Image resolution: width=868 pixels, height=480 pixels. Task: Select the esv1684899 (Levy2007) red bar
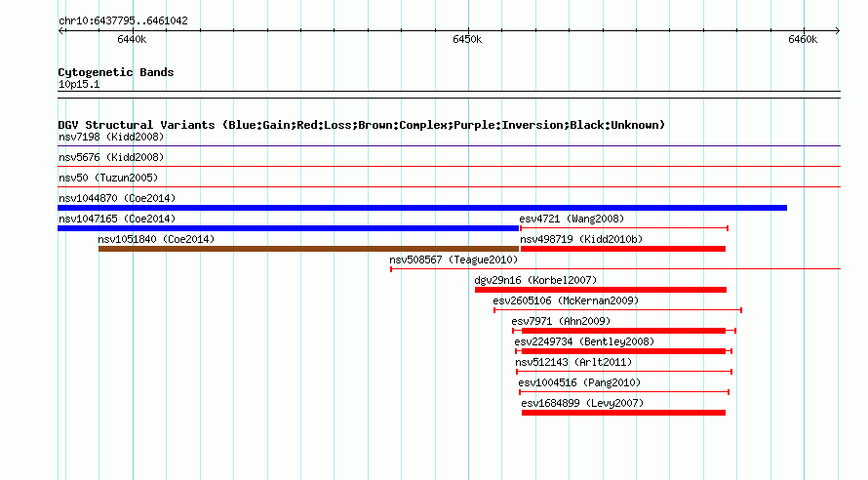(x=624, y=413)
